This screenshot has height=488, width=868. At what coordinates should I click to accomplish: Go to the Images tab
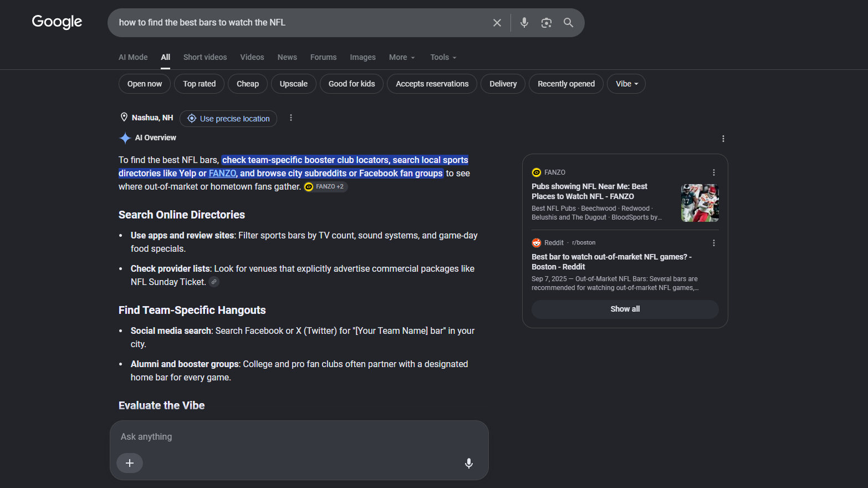click(362, 57)
